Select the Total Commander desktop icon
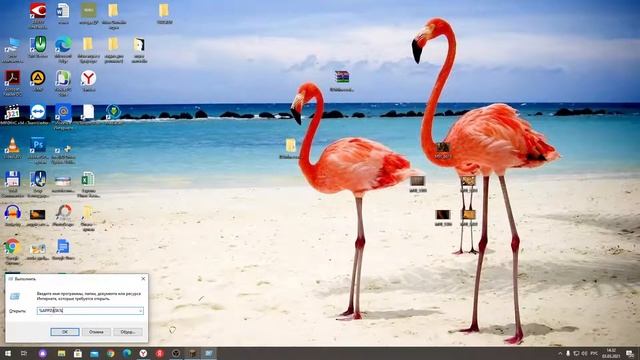The height and width of the screenshot is (360, 640). [13, 184]
